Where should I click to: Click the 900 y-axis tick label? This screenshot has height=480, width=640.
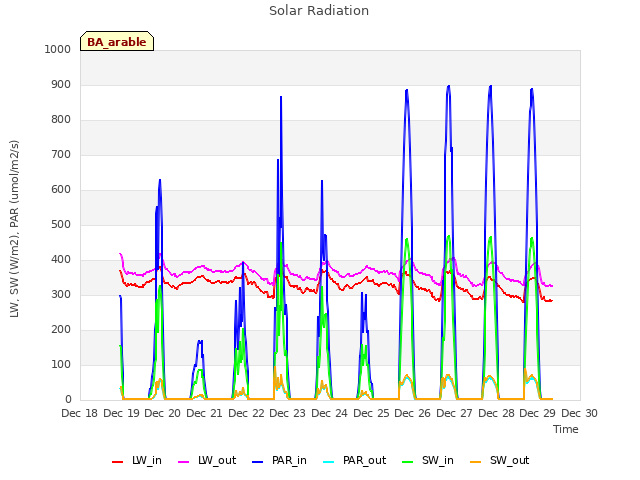[61, 84]
